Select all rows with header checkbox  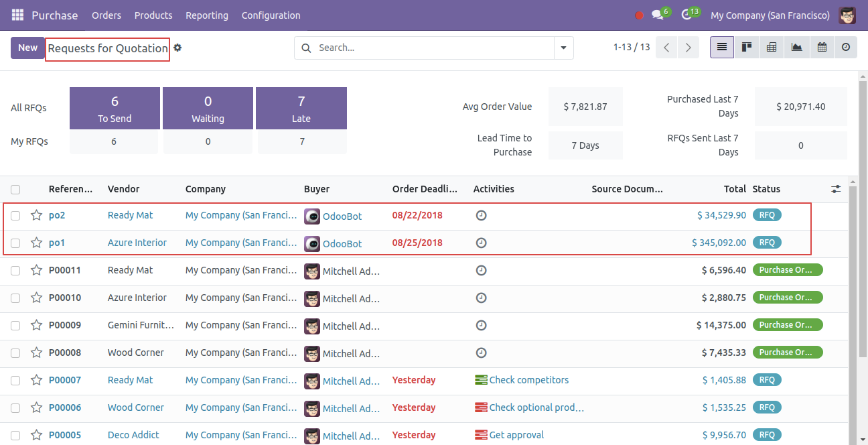click(x=15, y=189)
